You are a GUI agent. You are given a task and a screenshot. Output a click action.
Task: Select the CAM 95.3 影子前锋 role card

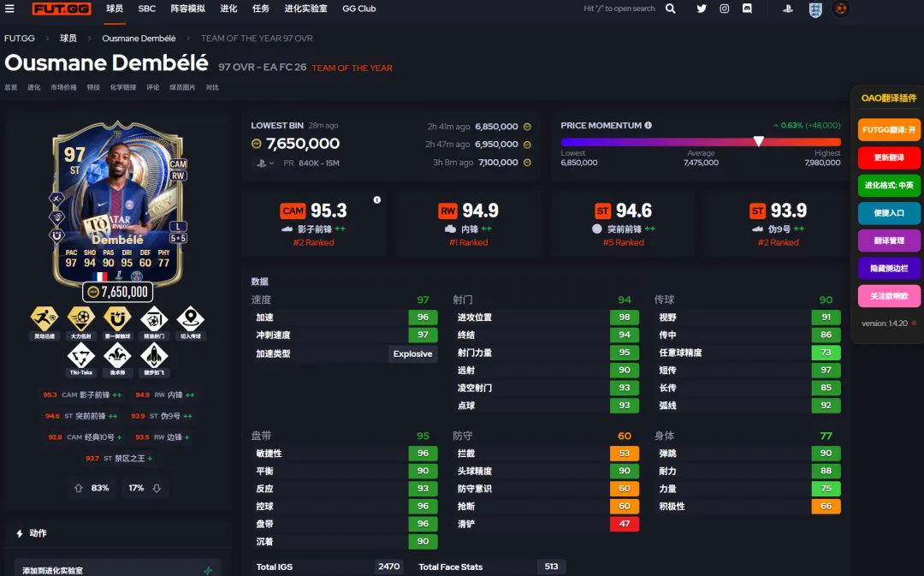313,224
